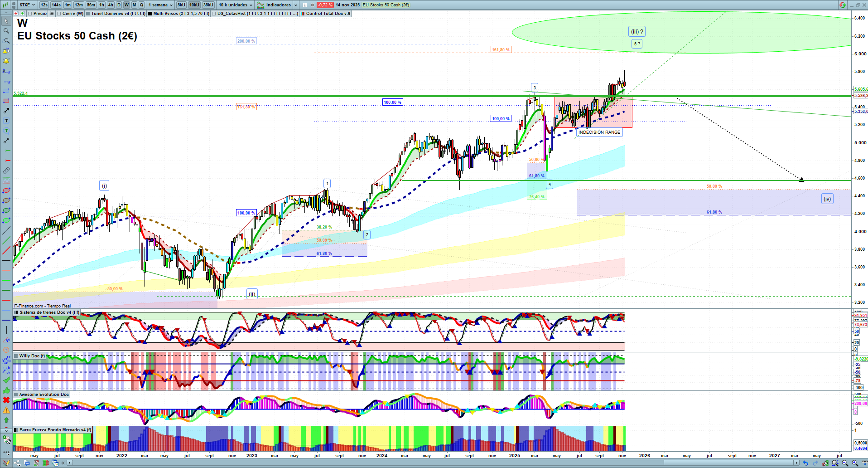Click the red down-arrow price panel icon
Screen dimensions: 868x468
16,14
